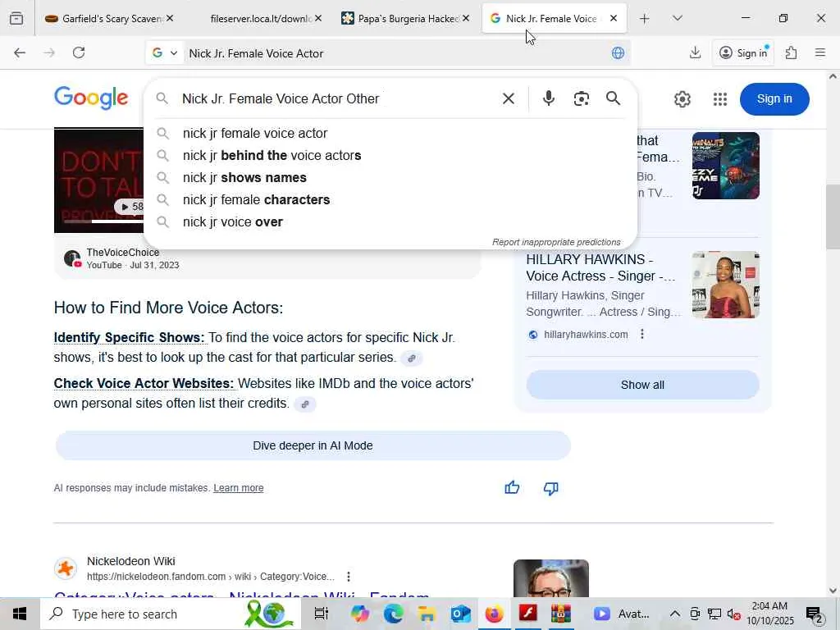The height and width of the screenshot is (630, 840).
Task: Open Task View on taskbar
Action: pyautogui.click(x=321, y=614)
